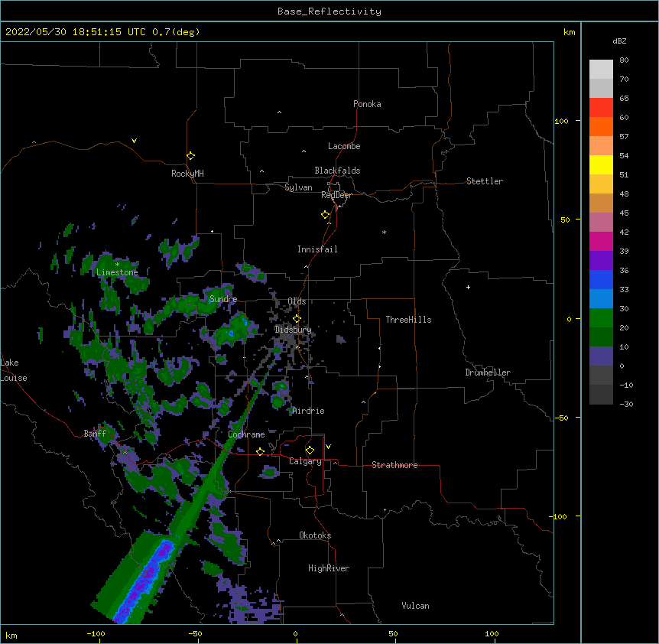The width and height of the screenshot is (659, 644).
Task: Click the Blackfalds city label
Action: tap(337, 171)
